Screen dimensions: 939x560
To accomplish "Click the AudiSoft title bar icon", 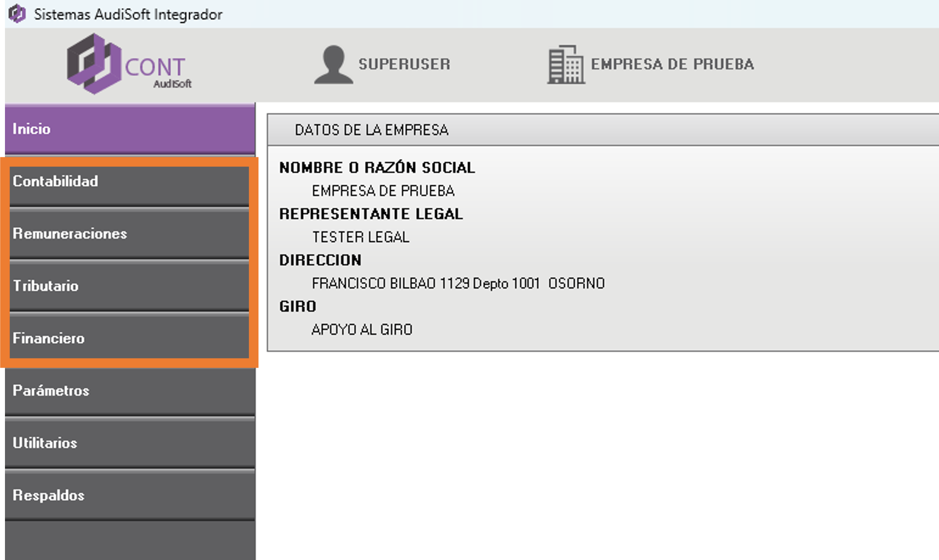I will pyautogui.click(x=17, y=14).
